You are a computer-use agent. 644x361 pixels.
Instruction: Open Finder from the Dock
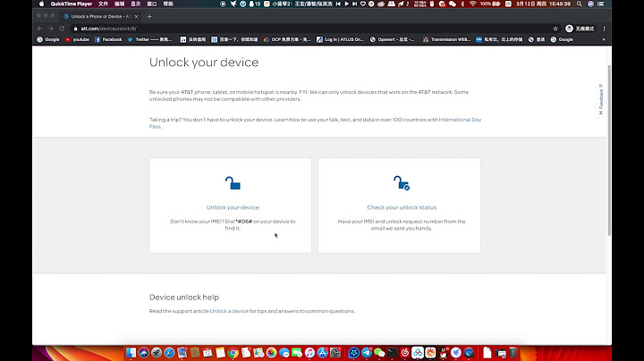click(131, 352)
